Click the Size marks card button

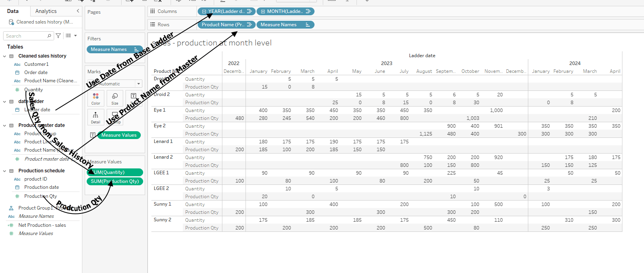115,98
